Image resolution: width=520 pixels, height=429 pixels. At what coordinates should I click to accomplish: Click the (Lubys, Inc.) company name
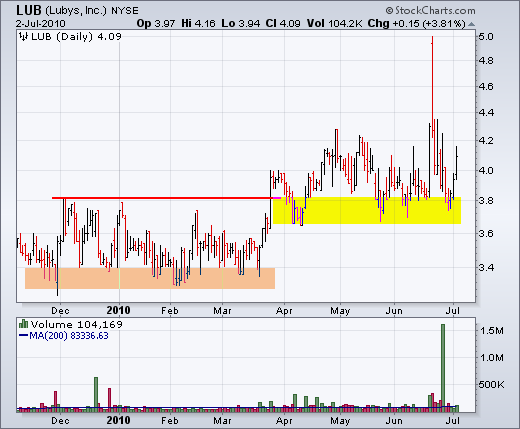[76, 11]
